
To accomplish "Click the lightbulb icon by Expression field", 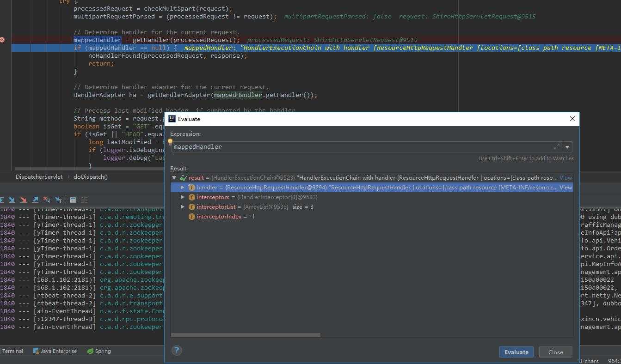I will 170,142.
